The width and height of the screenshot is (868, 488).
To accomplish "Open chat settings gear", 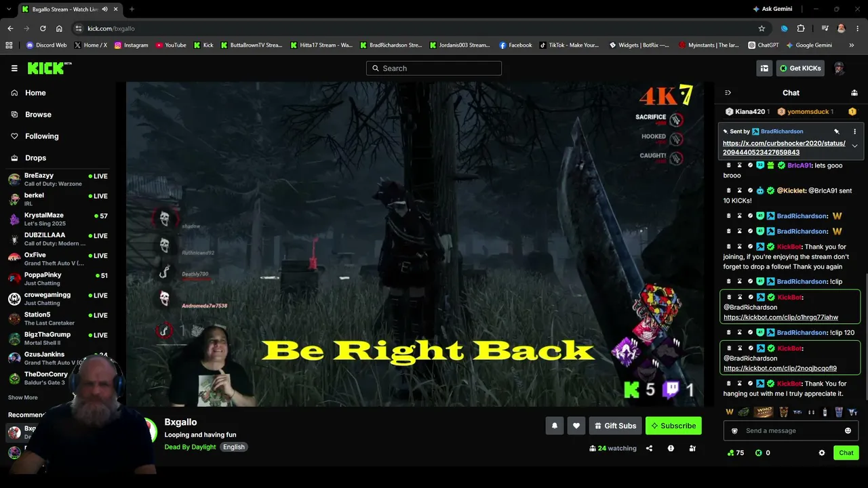I will tap(822, 453).
